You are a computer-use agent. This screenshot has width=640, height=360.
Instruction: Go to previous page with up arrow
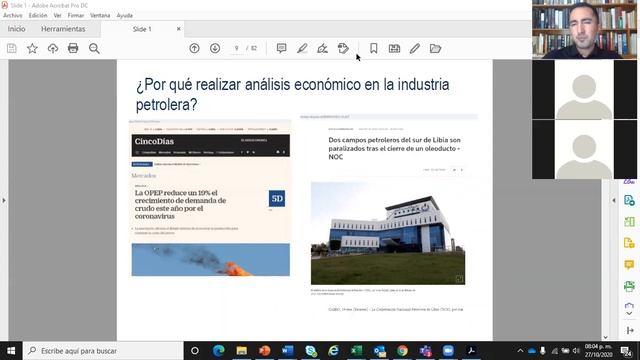pos(194,49)
